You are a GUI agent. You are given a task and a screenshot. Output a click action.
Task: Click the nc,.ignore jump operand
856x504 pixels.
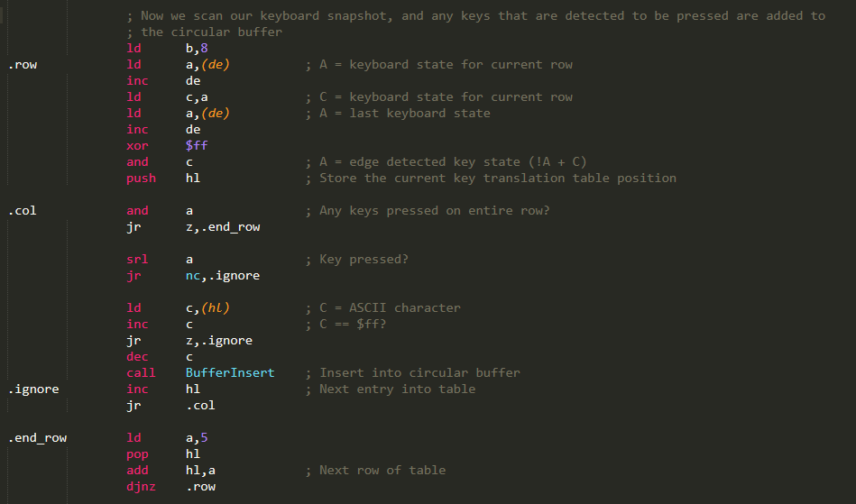tap(223, 276)
